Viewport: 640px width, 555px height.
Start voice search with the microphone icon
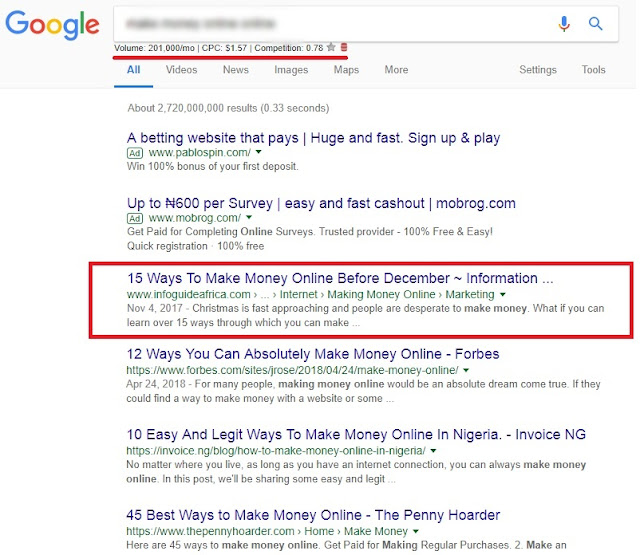(x=564, y=24)
